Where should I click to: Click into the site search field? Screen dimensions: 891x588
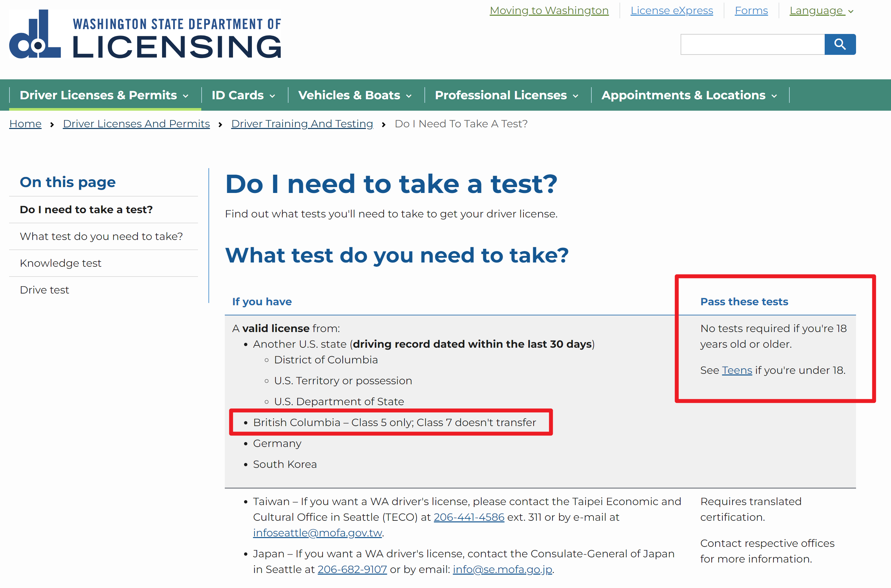tap(752, 44)
